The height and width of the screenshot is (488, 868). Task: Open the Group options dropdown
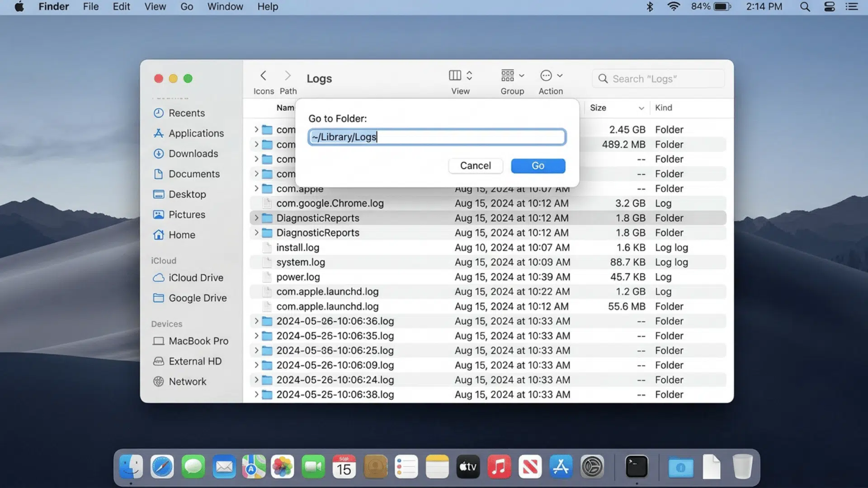coord(512,75)
